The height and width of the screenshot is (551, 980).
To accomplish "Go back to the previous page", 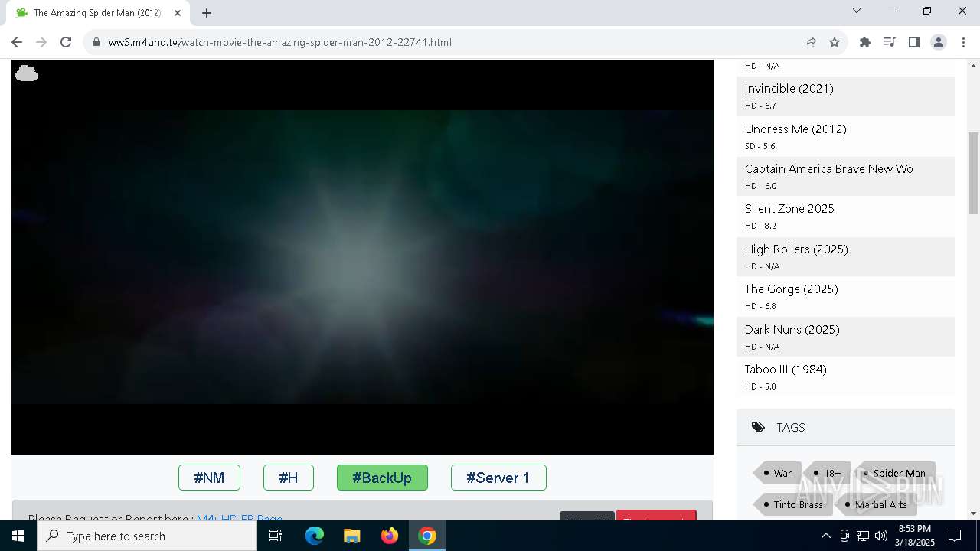I will [x=17, y=42].
